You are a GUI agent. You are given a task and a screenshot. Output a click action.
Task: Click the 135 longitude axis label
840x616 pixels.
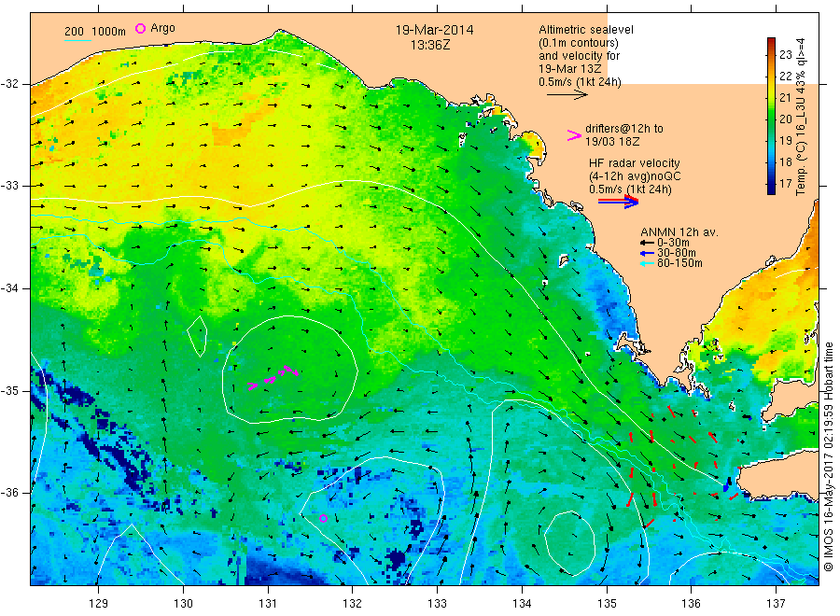(x=607, y=604)
